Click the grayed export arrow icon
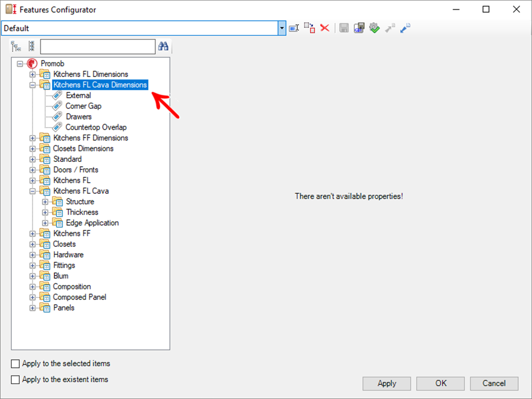This screenshot has width=532, height=399. [x=390, y=28]
